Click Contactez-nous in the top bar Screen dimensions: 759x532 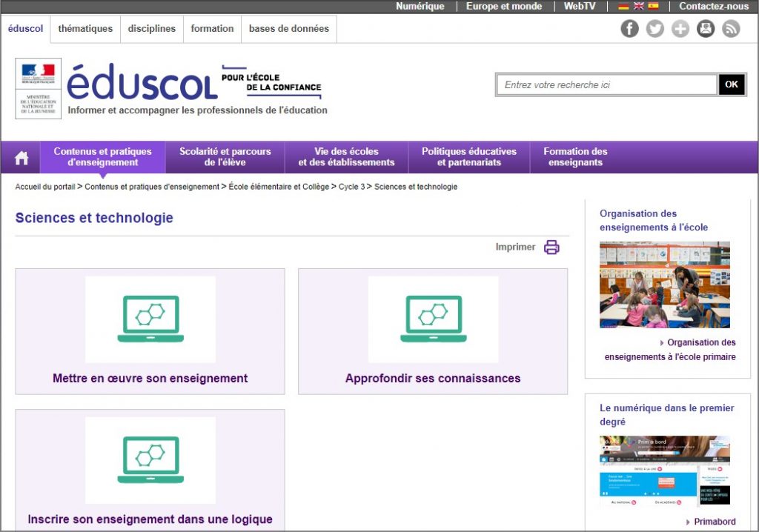[713, 6]
